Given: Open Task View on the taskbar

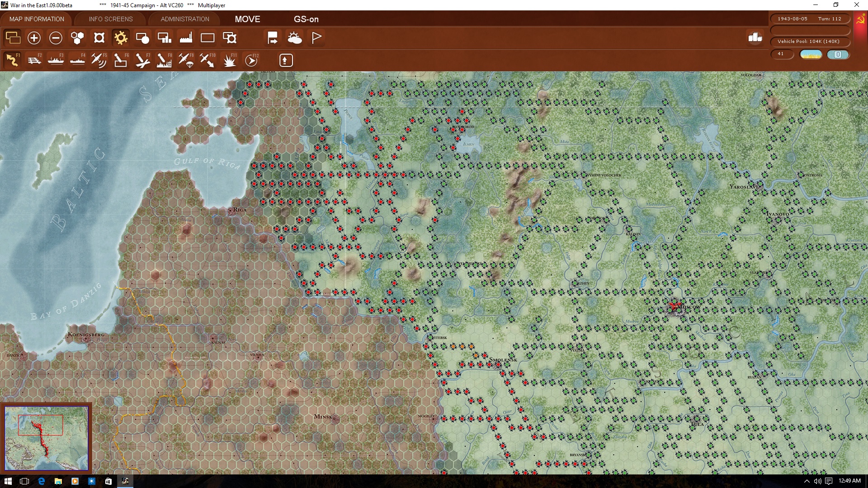Looking at the screenshot, I should tap(24, 481).
